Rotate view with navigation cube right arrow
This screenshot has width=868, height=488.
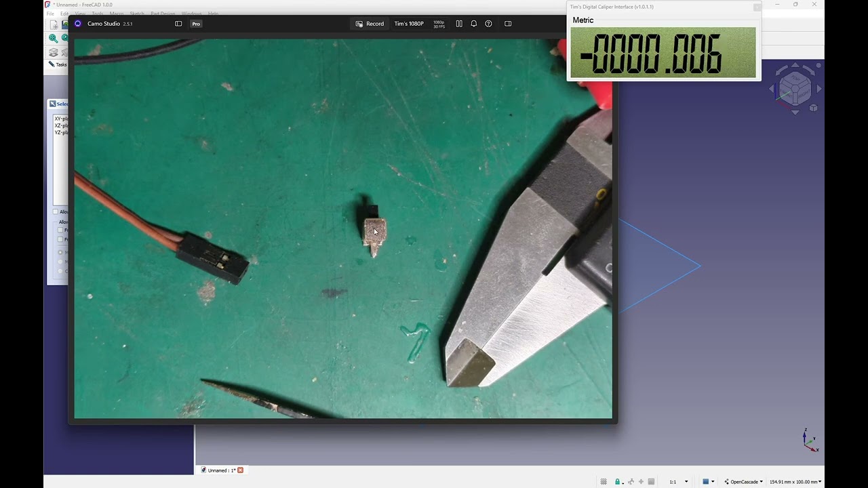[x=819, y=89]
